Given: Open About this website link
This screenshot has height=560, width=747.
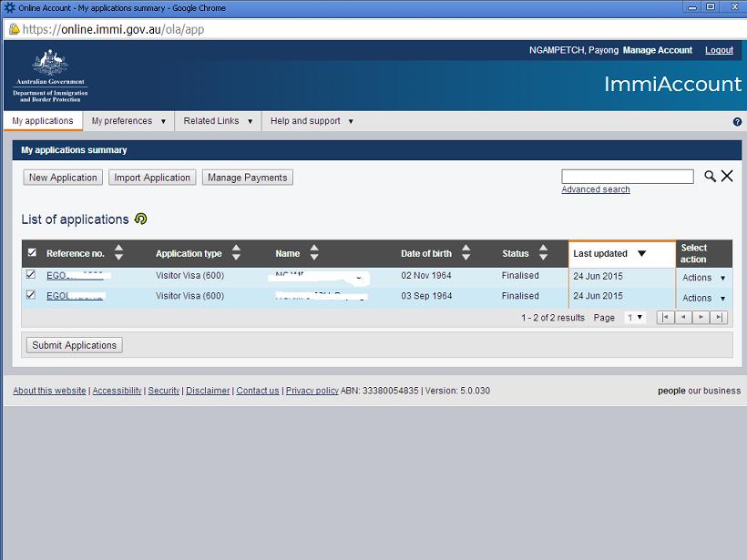Looking at the screenshot, I should [x=49, y=391].
